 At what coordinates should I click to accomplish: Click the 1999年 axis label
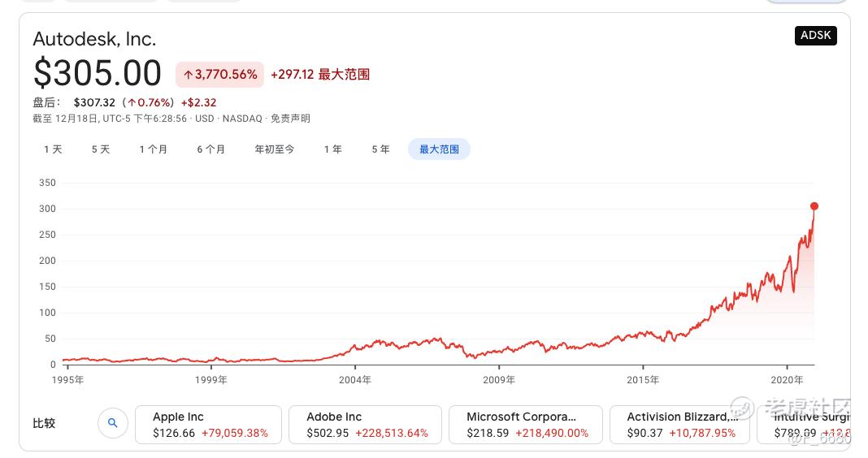click(211, 380)
